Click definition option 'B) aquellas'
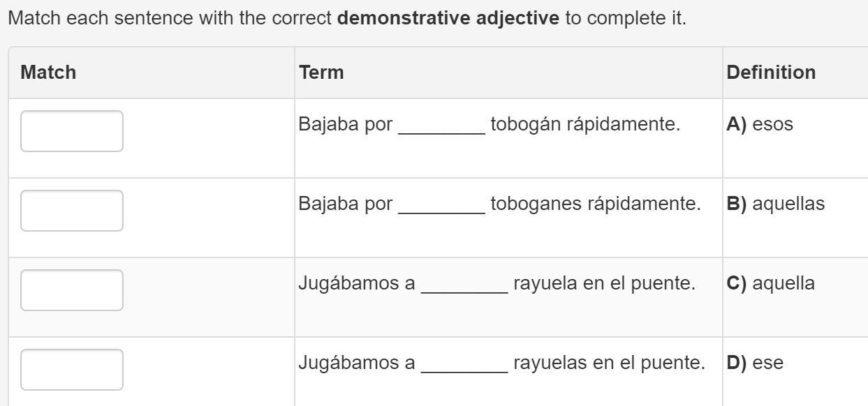Image resolution: width=868 pixels, height=406 pixels. tap(775, 204)
